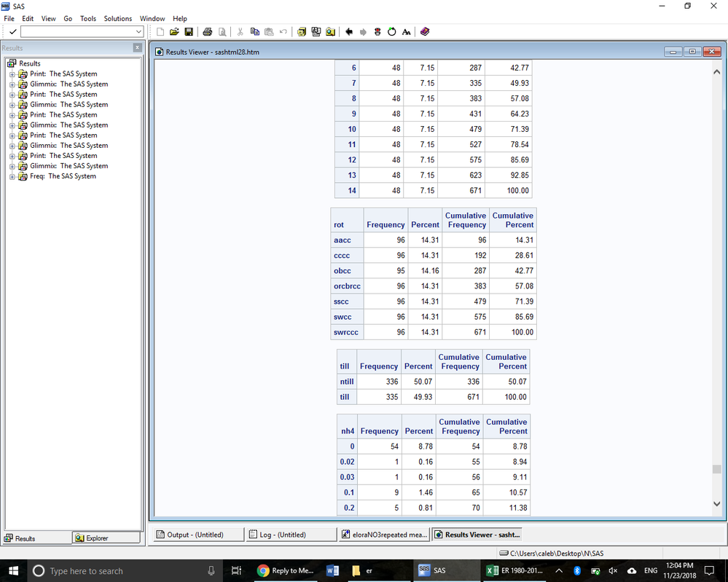Open the Edit menu
The image size is (728, 582).
point(28,18)
